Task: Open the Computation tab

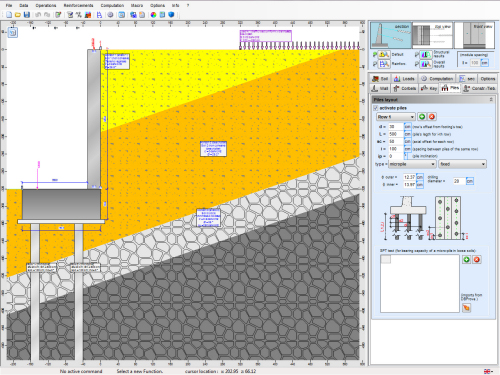Action: (x=437, y=79)
